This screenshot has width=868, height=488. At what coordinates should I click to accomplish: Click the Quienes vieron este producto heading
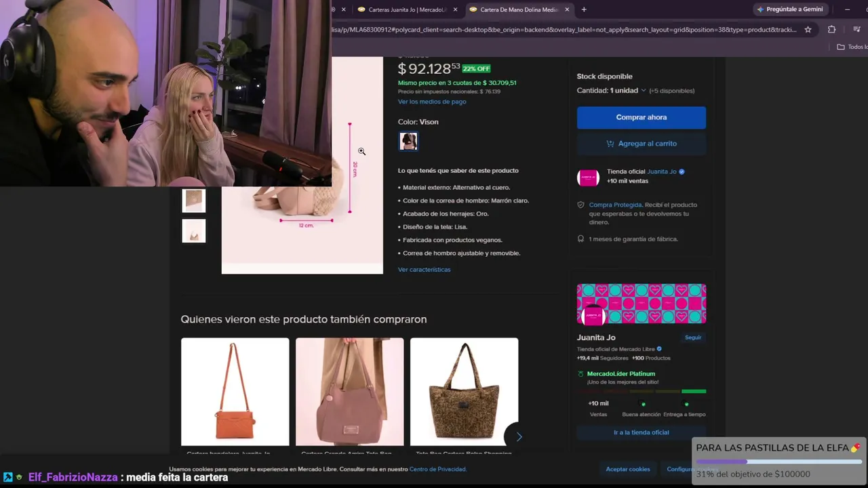point(304,319)
